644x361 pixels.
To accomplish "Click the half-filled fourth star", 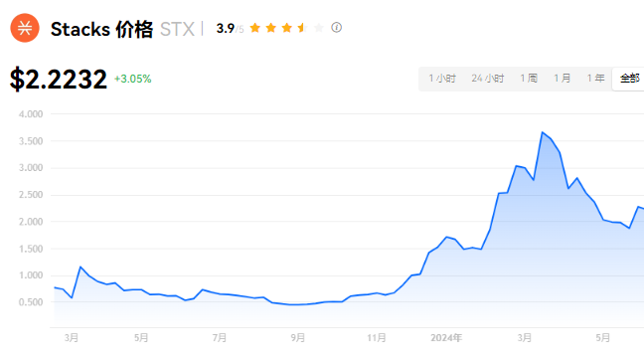I will (x=303, y=28).
